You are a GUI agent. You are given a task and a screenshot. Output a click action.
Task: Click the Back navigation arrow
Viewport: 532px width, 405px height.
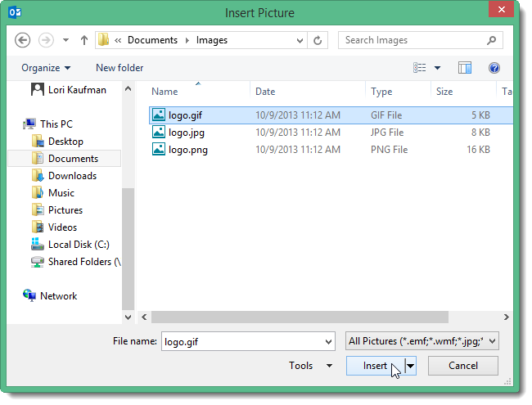(x=22, y=40)
